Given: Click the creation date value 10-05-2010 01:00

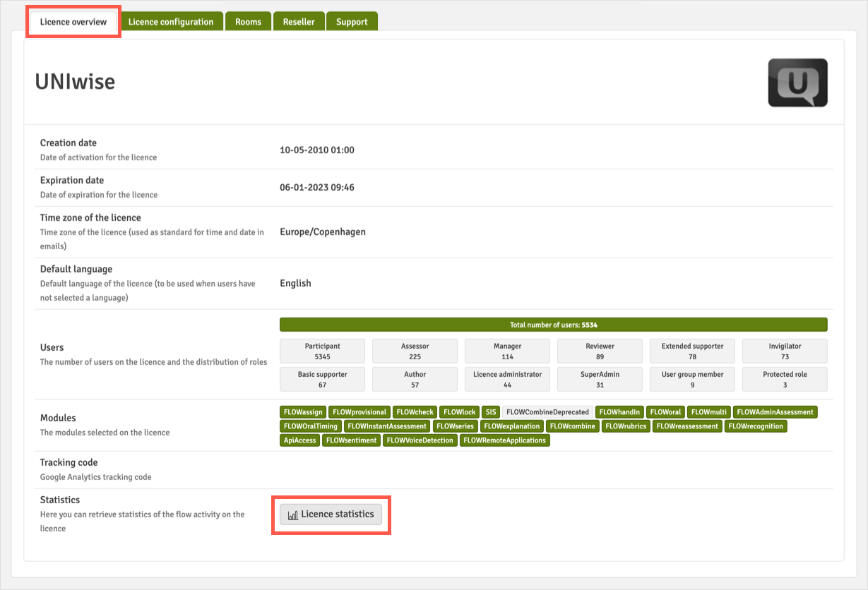Looking at the screenshot, I should [317, 150].
